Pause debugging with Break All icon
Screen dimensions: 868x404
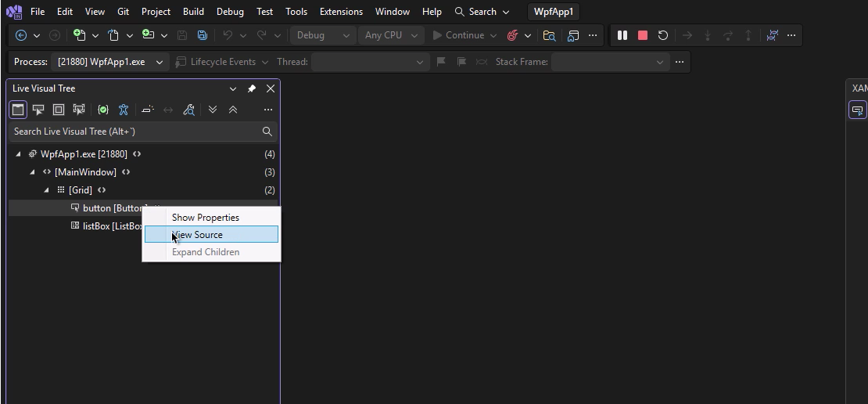pyautogui.click(x=622, y=35)
